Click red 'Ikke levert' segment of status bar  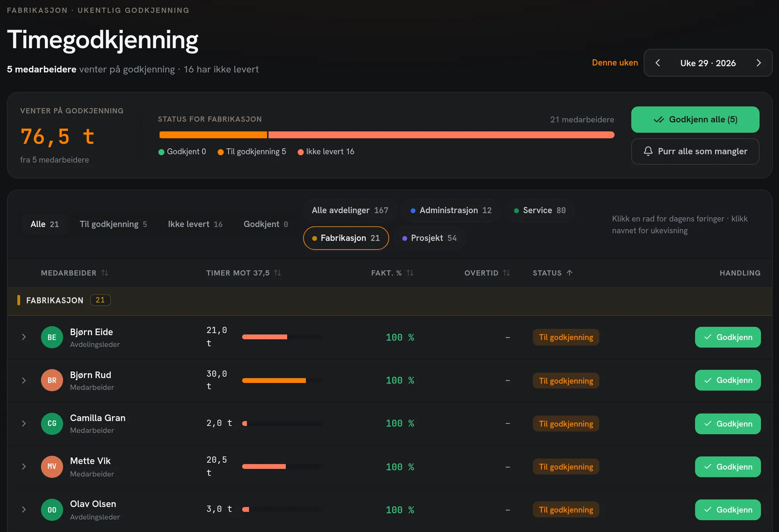pyautogui.click(x=441, y=135)
